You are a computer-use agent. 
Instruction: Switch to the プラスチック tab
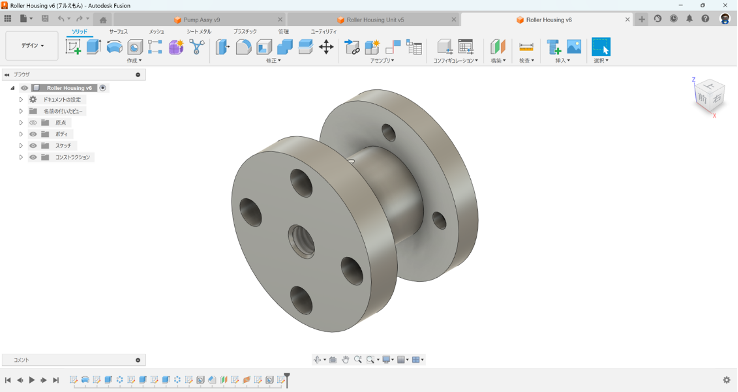pos(245,32)
